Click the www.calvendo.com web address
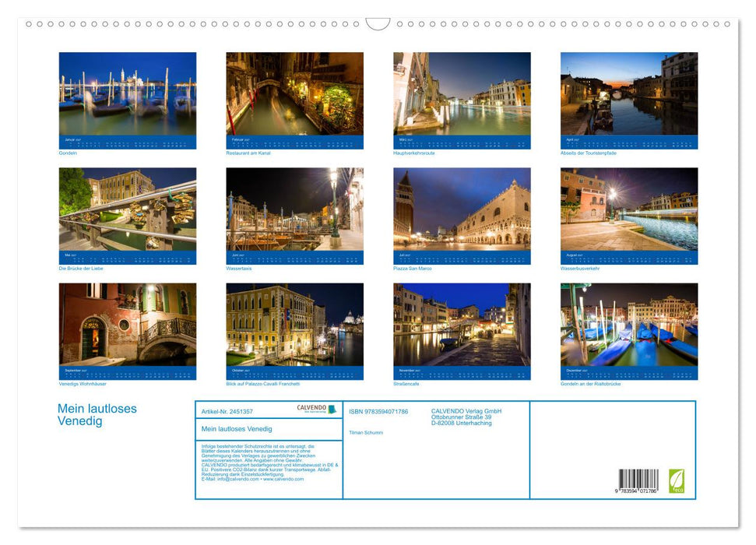This screenshot has width=756, height=545. coord(283,479)
